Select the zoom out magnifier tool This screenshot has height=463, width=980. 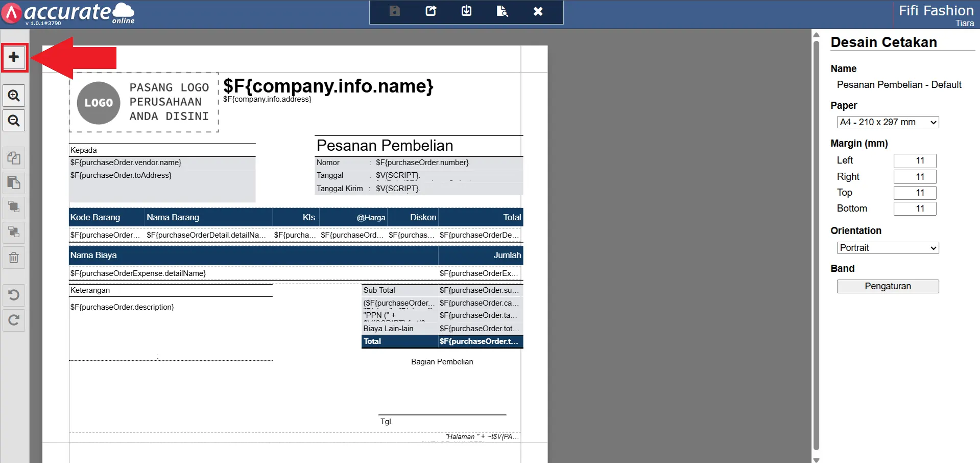[14, 121]
